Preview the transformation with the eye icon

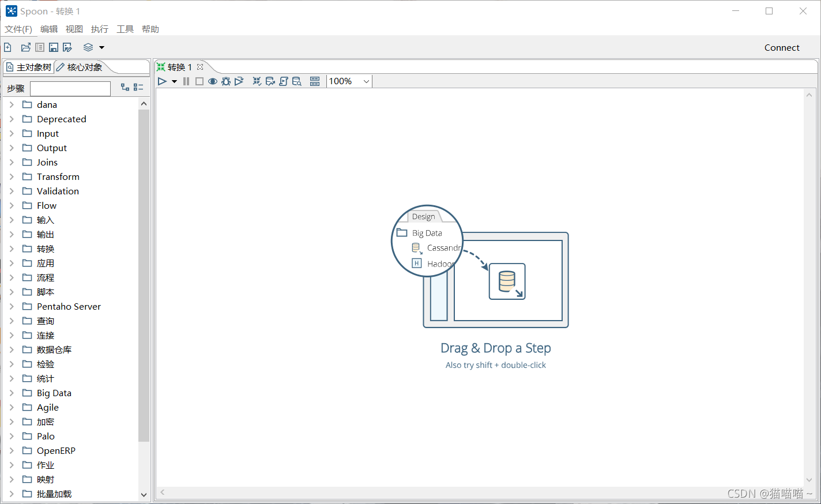tap(213, 81)
